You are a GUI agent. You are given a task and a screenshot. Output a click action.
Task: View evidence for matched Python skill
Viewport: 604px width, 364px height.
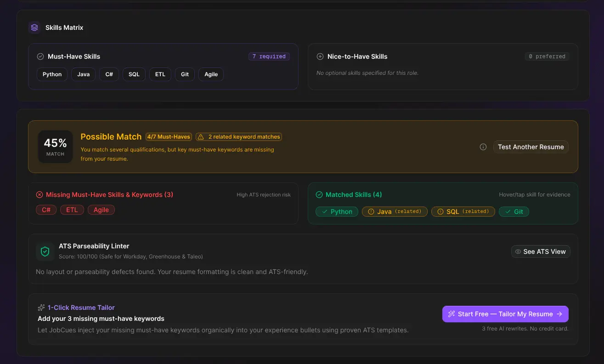click(x=337, y=212)
